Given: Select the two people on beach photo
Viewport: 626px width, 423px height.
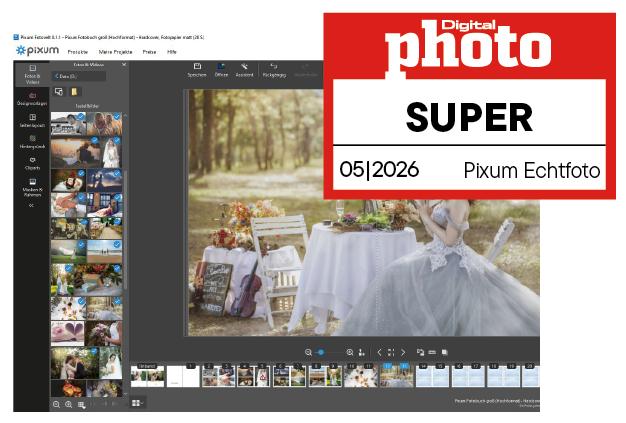Looking at the screenshot, I should [x=105, y=251].
